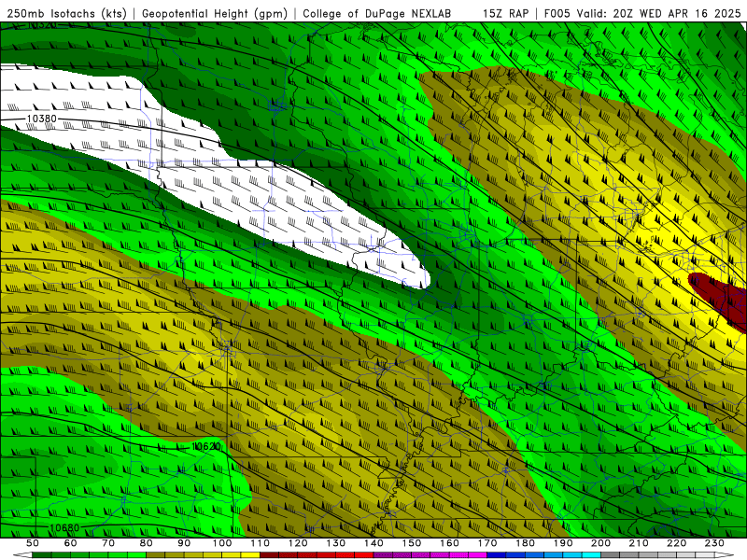
Task: Click the 80 tick label on colorbar
Action: [146, 543]
